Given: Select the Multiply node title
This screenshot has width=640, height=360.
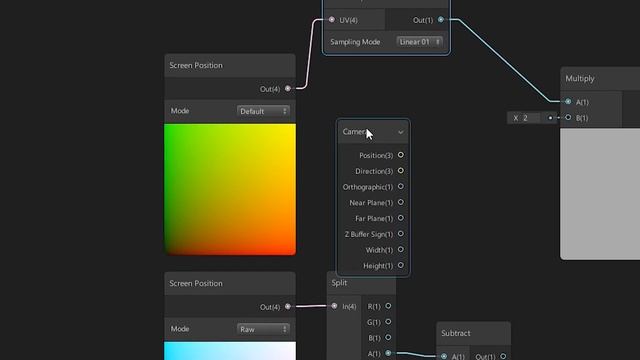Looking at the screenshot, I should [x=580, y=78].
